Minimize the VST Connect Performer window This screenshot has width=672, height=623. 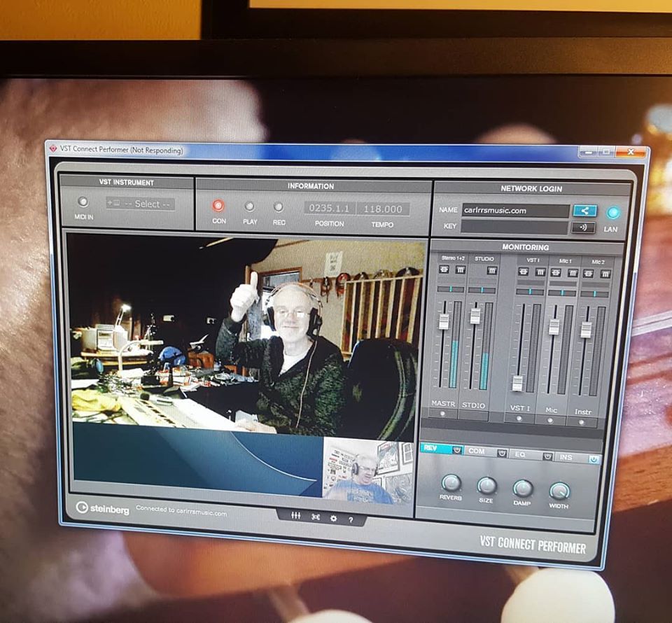click(589, 152)
